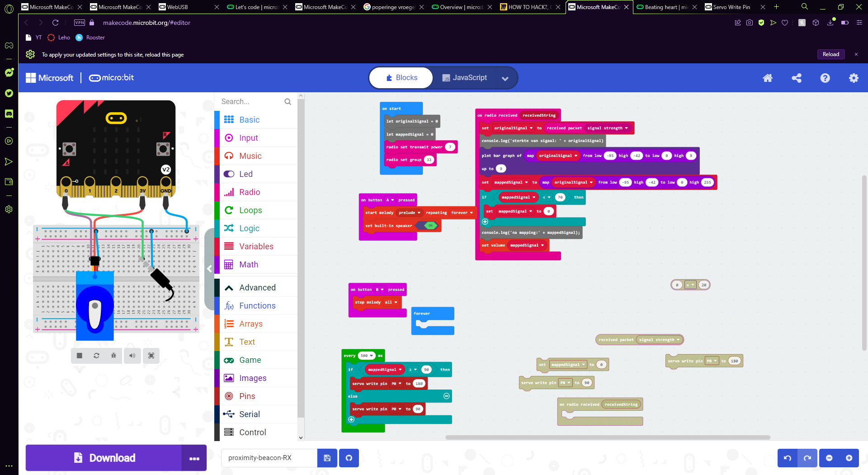Click Reload to apply updated settings
Image resolution: width=868 pixels, height=475 pixels.
tap(830, 54)
